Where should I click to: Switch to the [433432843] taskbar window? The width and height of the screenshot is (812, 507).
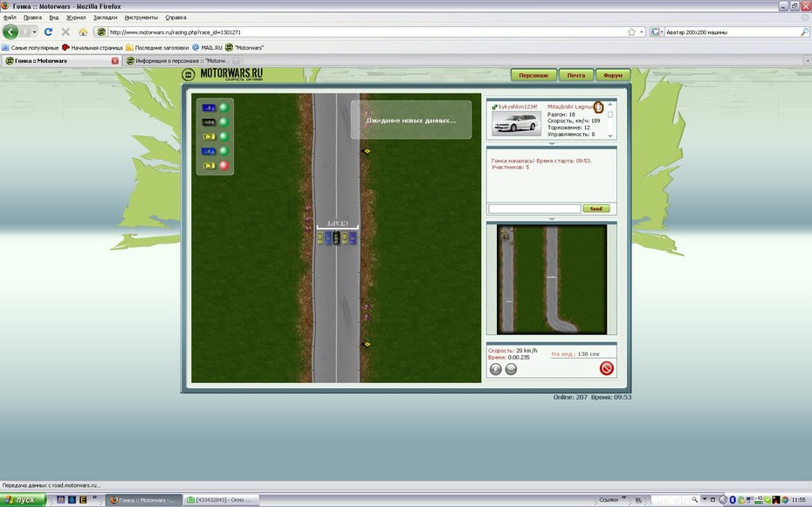pyautogui.click(x=221, y=500)
